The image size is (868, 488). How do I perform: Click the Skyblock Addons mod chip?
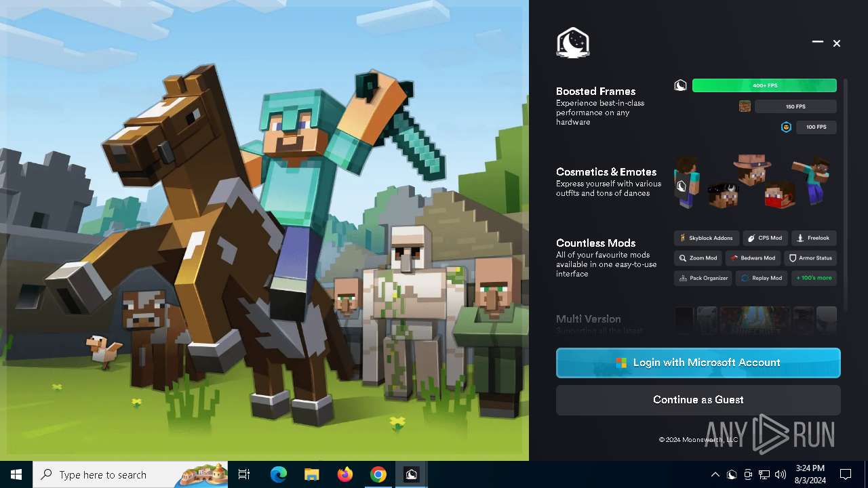(x=706, y=238)
